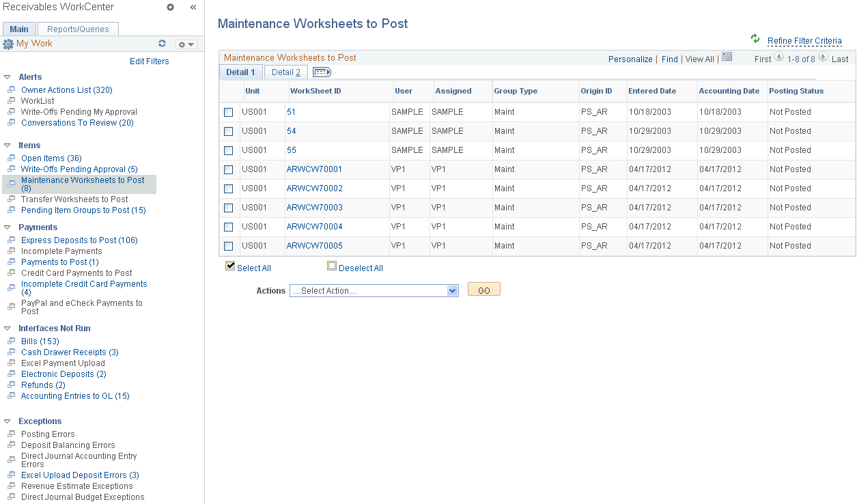This screenshot has width=857, height=504.
Task: Click the Refine Filter Criteria refresh icon
Action: 754,40
